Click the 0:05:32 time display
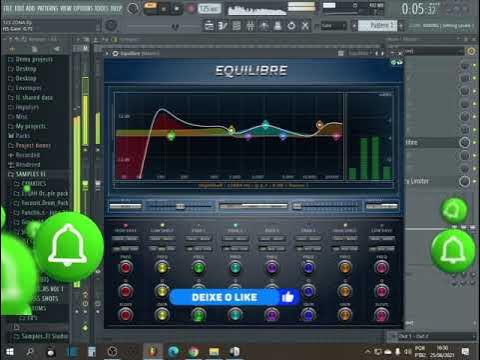Viewport: 480px width, 360px height. (419, 9)
